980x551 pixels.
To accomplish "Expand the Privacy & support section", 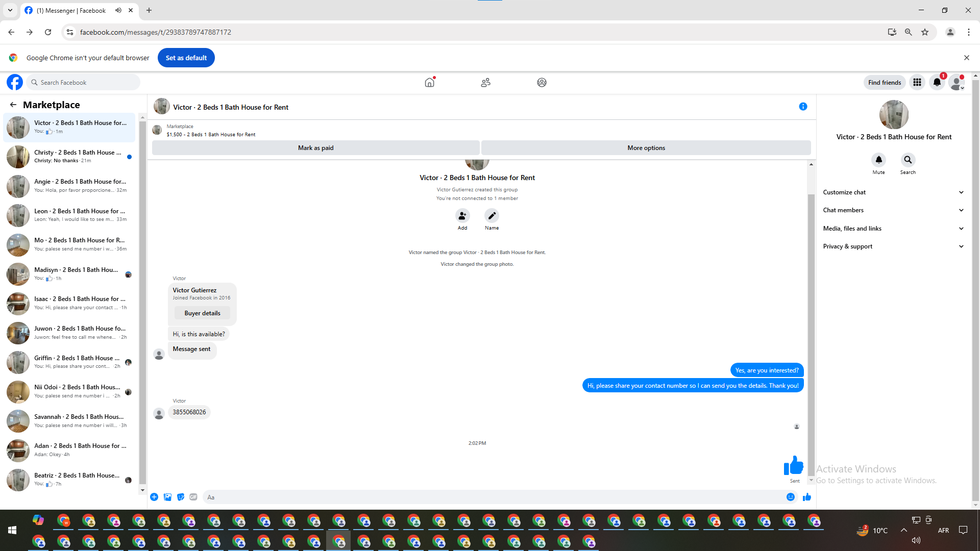I will pyautogui.click(x=894, y=246).
